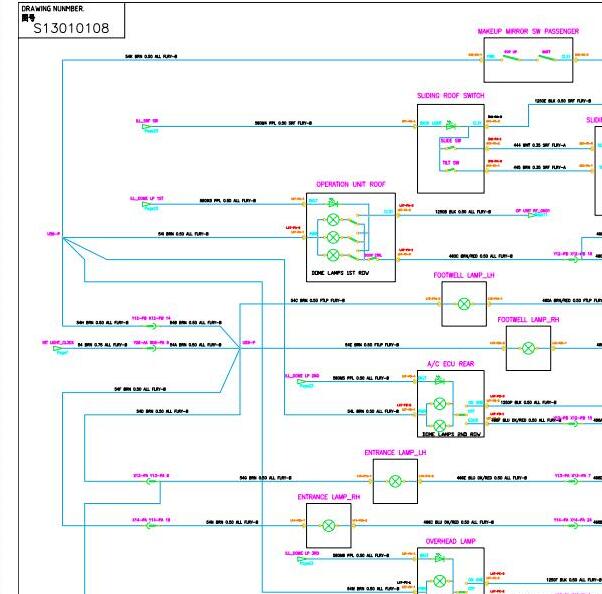Click the ENTRANCE LAMP_RH label
The height and width of the screenshot is (594, 602).
[329, 497]
